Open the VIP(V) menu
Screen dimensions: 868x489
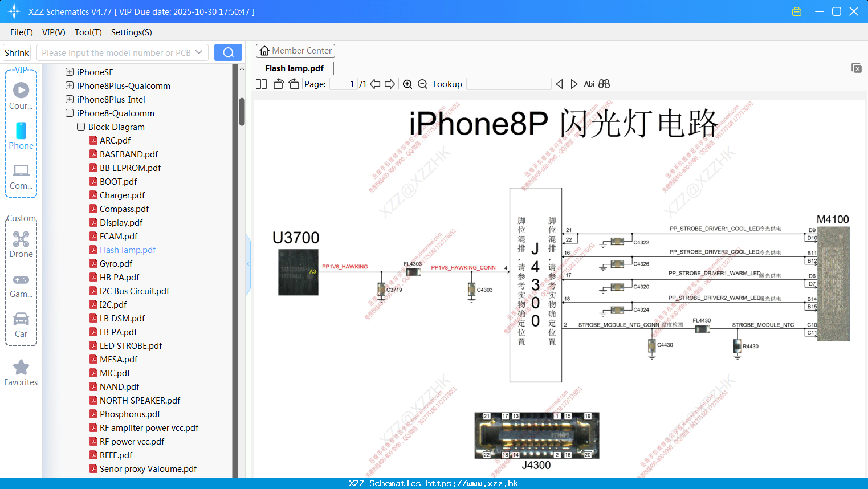(x=54, y=32)
